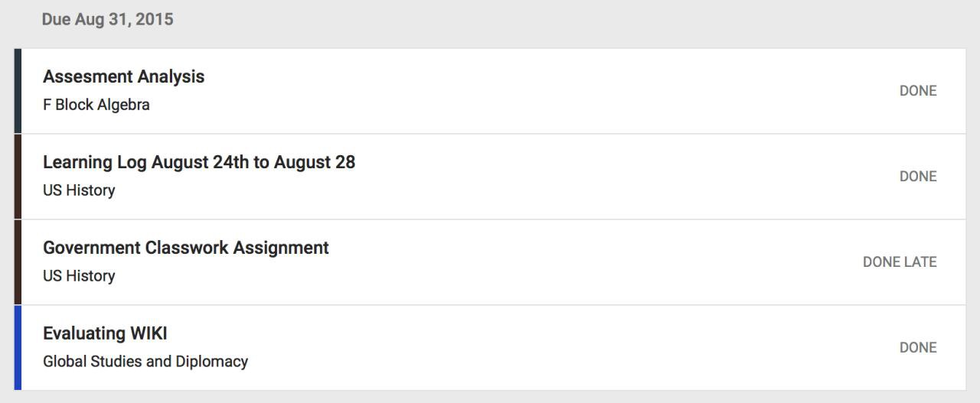Click blue color bar beside Evaluating WIKI
The image size is (980, 403).
coord(18,348)
